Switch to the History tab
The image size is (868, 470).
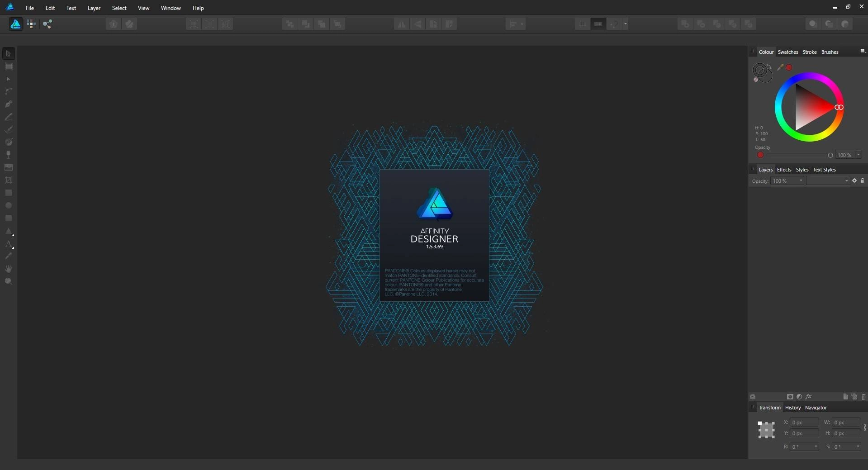pyautogui.click(x=792, y=408)
